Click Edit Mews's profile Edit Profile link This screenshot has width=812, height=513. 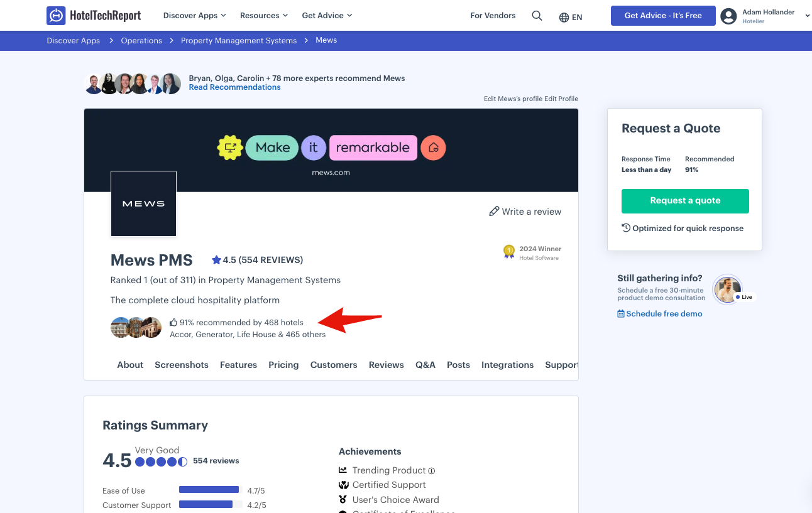[531, 99]
